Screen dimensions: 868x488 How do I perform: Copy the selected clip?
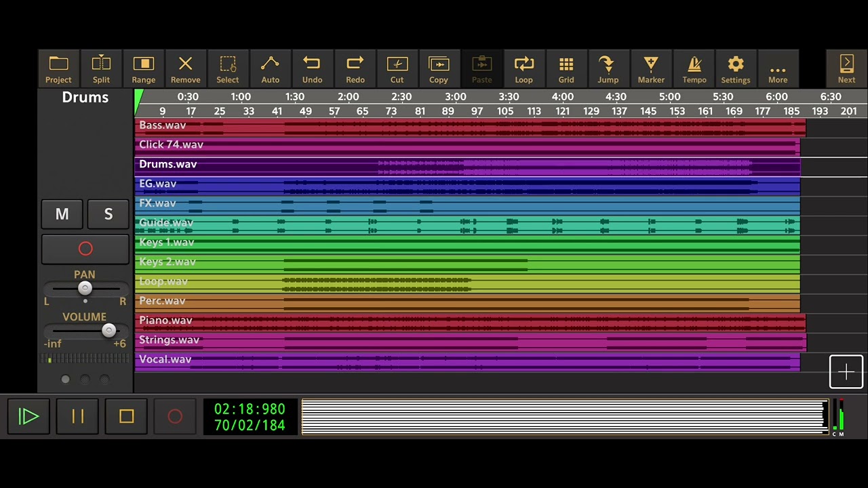pos(439,69)
